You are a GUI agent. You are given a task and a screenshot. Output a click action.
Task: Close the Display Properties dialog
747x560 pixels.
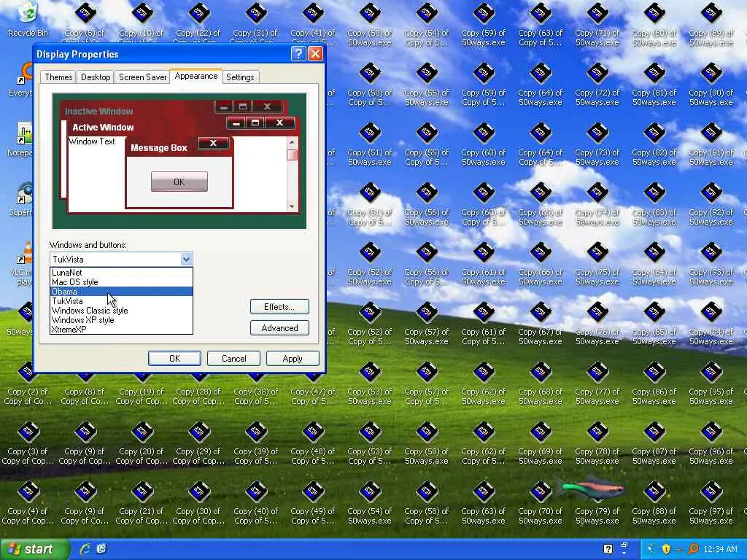point(315,54)
